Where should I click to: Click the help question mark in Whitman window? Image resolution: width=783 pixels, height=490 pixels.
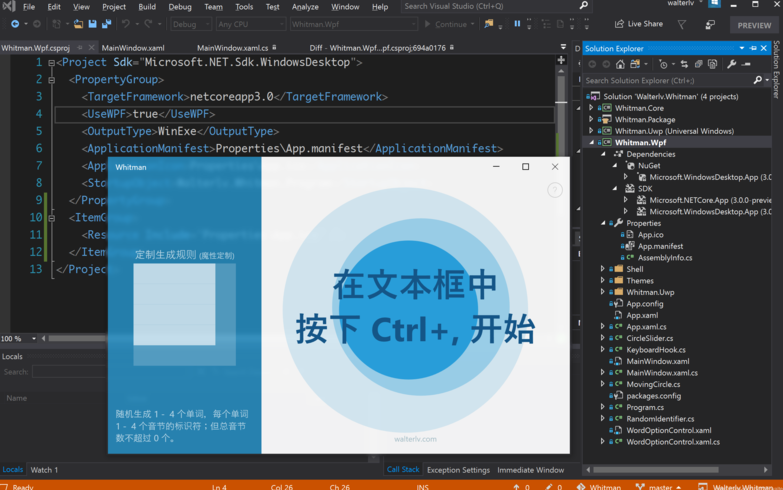555,190
